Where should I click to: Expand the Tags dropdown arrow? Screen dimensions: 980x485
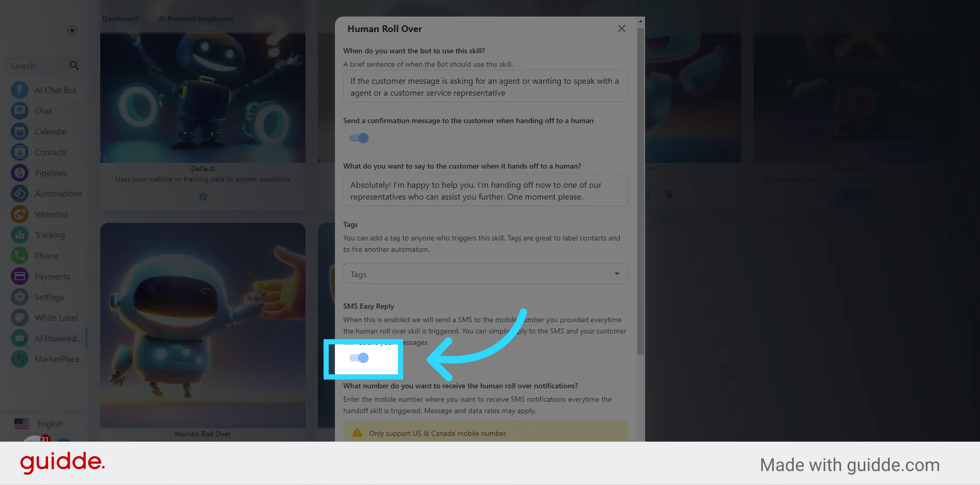[x=617, y=274]
